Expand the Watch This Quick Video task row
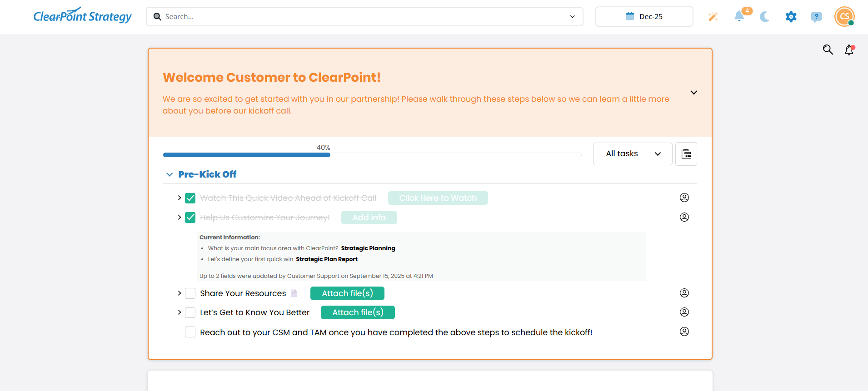 180,198
